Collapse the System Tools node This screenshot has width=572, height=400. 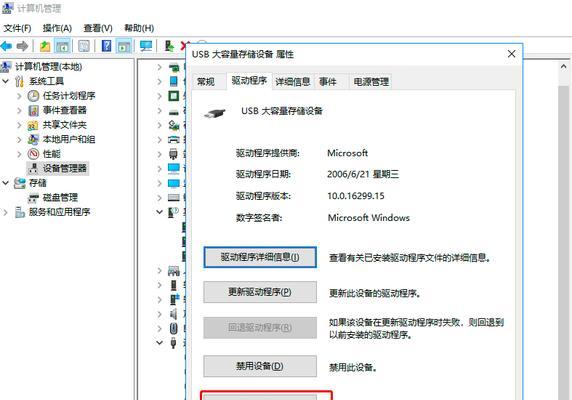coord(5,81)
